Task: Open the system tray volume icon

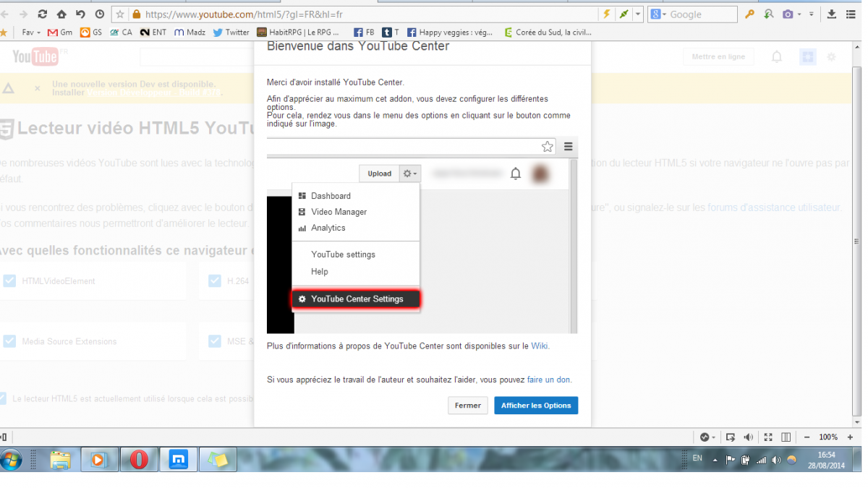Action: [776, 460]
